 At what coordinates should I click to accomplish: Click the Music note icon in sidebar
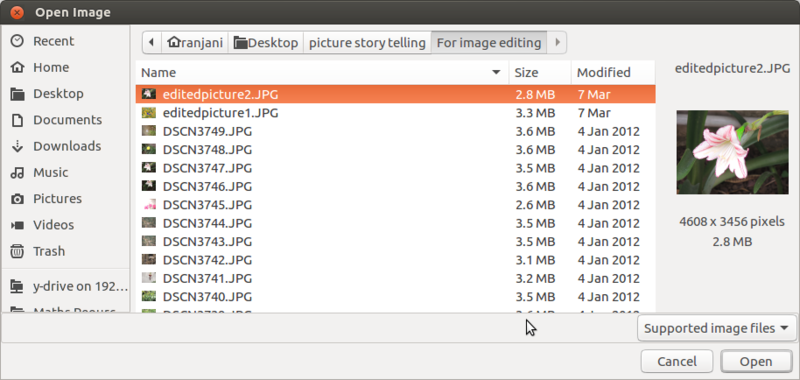pos(17,172)
